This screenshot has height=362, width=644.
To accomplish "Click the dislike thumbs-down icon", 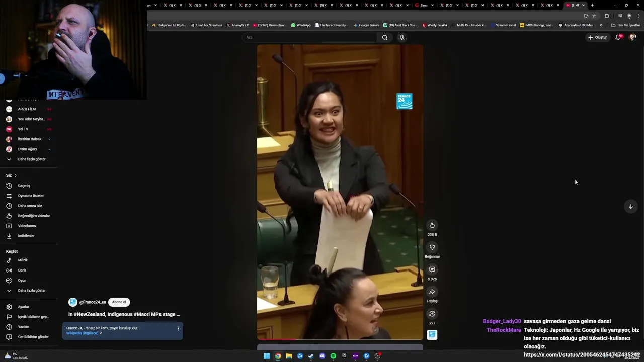I will 432,247.
